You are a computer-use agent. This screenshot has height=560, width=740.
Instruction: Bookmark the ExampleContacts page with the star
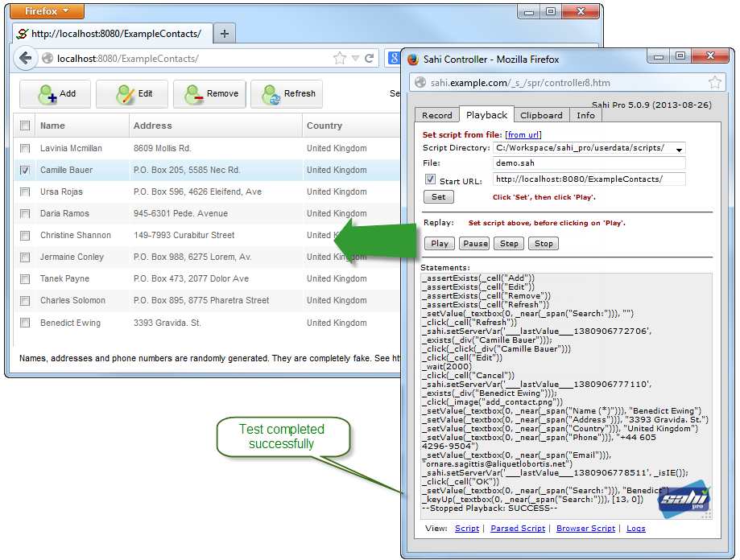(x=339, y=59)
